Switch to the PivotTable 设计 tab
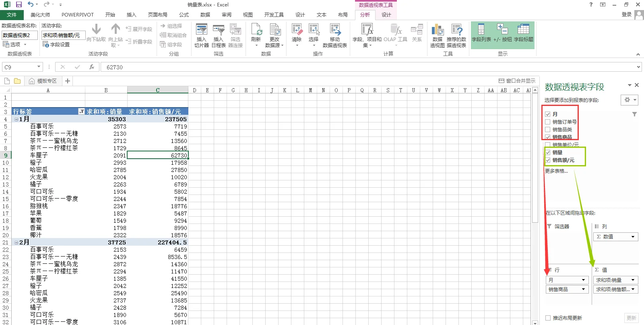 386,15
